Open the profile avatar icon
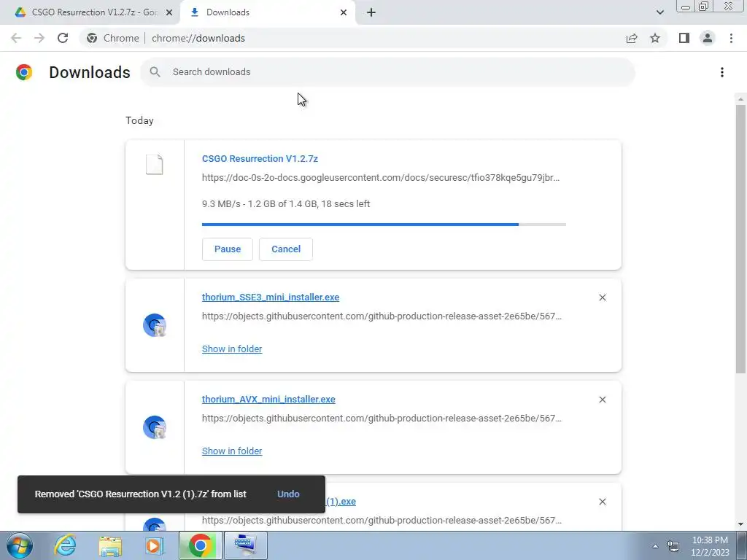 tap(708, 38)
